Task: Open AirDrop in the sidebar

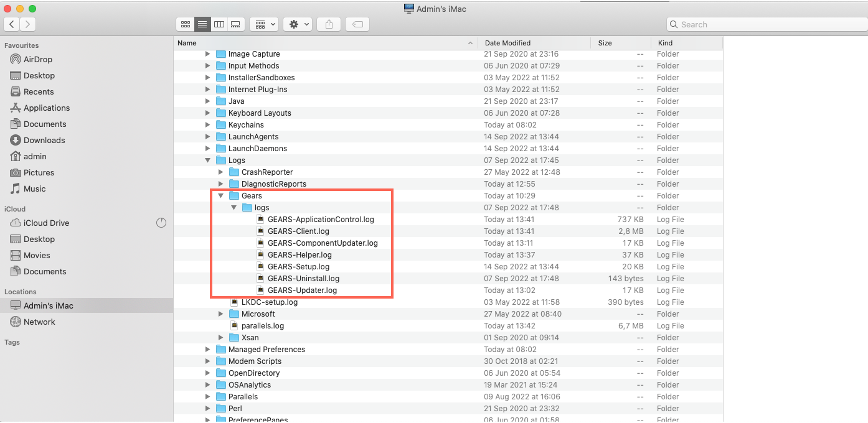Action: pyautogui.click(x=38, y=60)
